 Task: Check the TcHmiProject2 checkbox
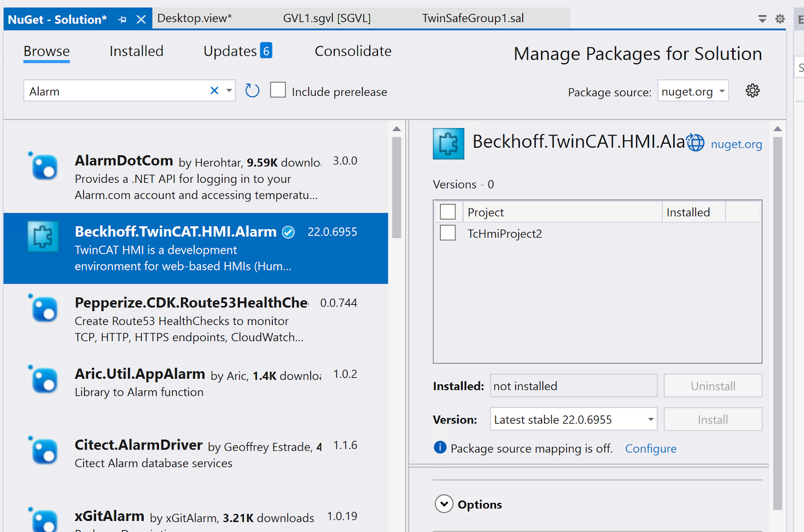point(448,233)
